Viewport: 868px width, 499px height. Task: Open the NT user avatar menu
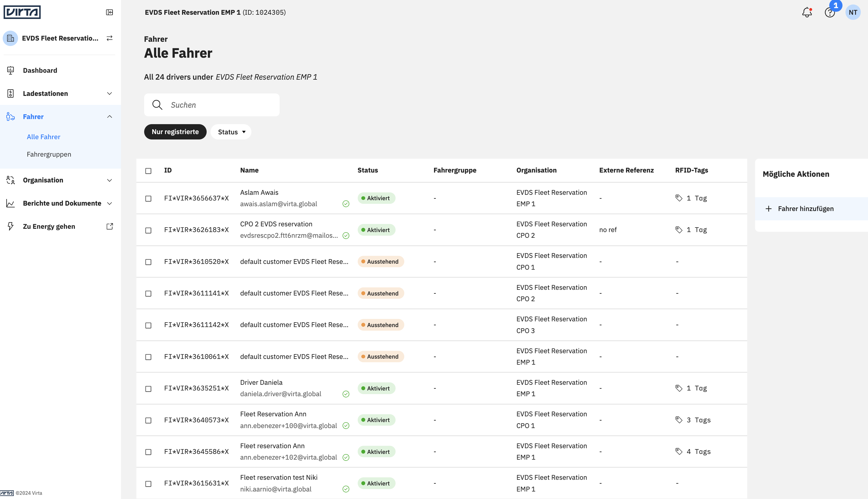click(853, 12)
